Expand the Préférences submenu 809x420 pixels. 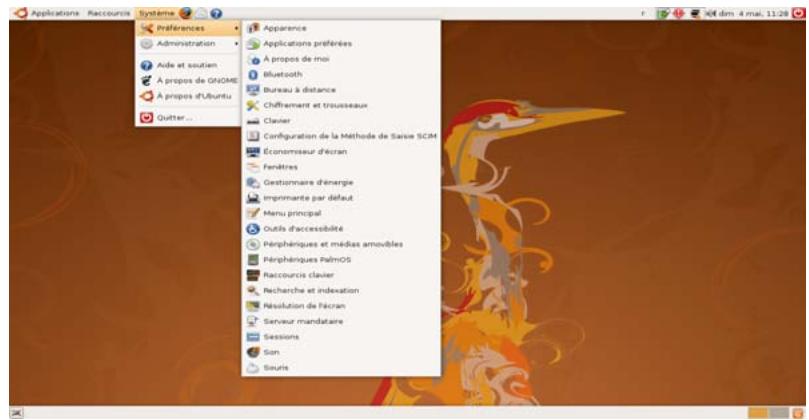[189, 28]
